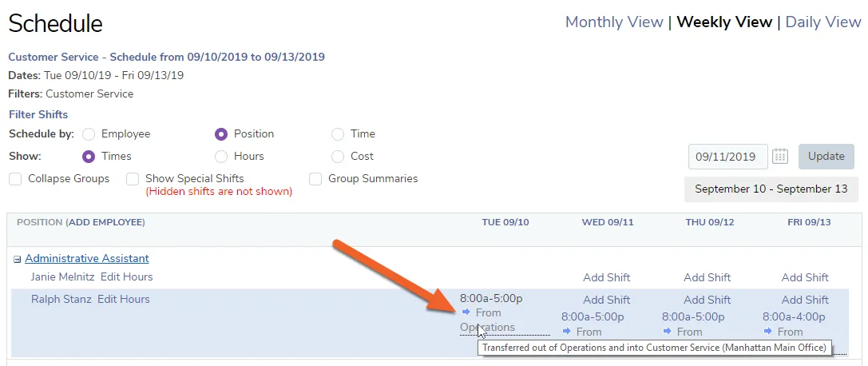Viewport: 868px width, 366px height.
Task: Click blue transfer arrow on Wednesday shift
Action: pyautogui.click(x=567, y=331)
